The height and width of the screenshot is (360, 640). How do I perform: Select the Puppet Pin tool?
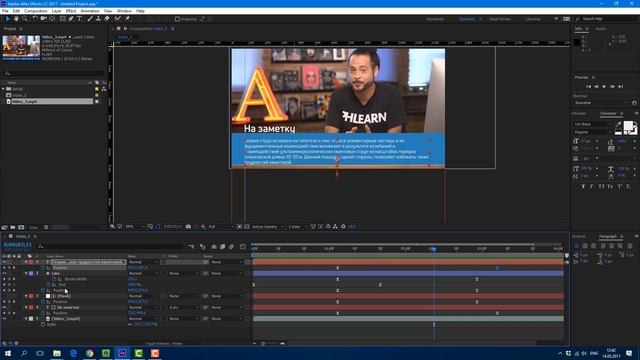pos(127,19)
